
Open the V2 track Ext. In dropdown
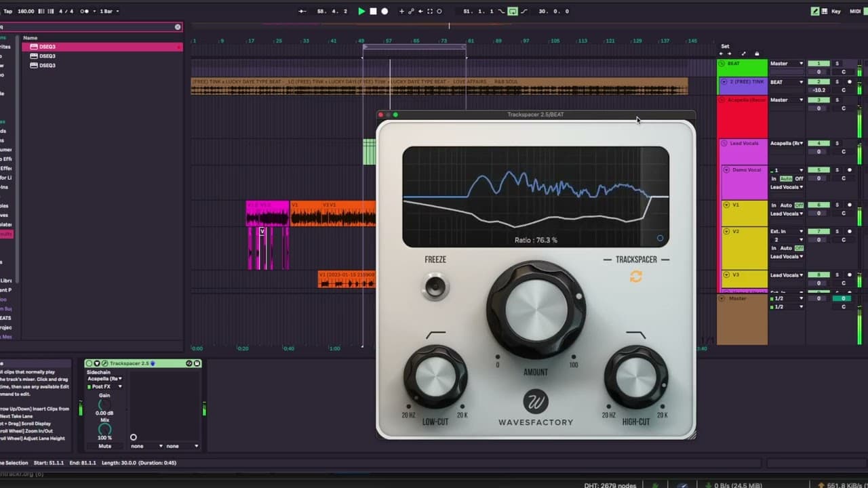point(787,232)
